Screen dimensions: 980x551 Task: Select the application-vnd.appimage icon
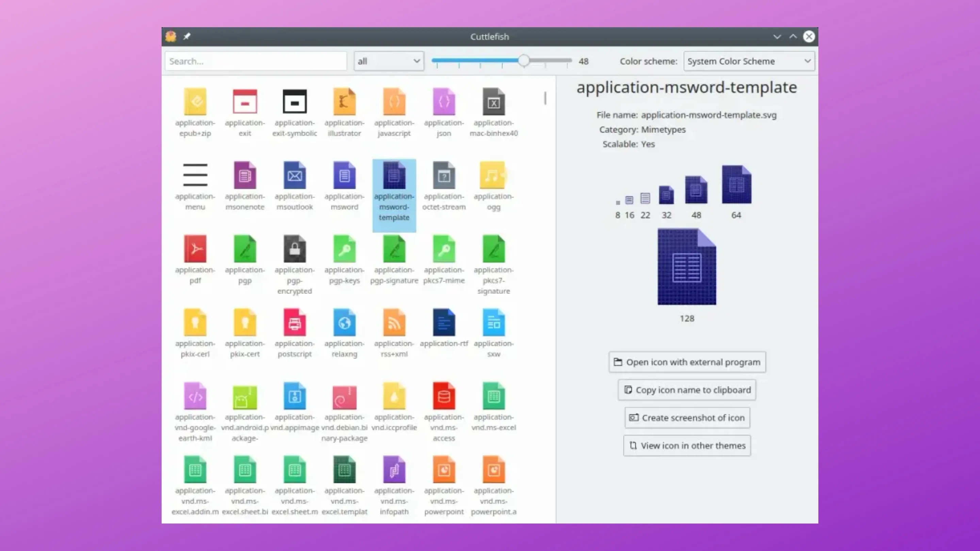point(295,396)
